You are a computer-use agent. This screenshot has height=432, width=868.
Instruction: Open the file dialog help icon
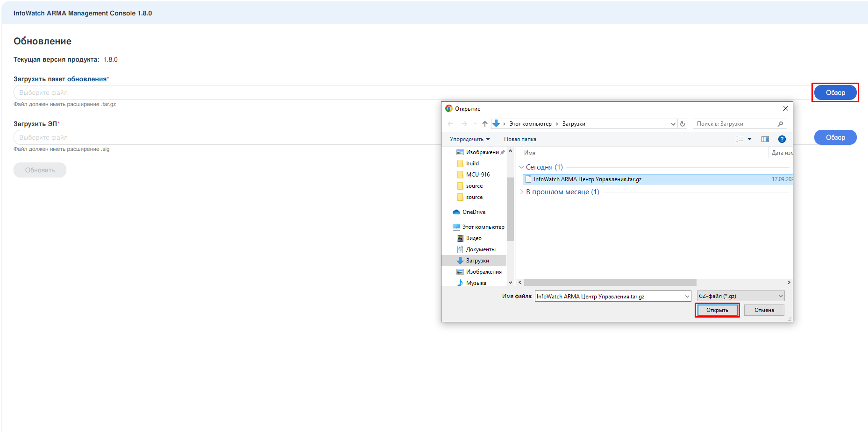pos(782,139)
